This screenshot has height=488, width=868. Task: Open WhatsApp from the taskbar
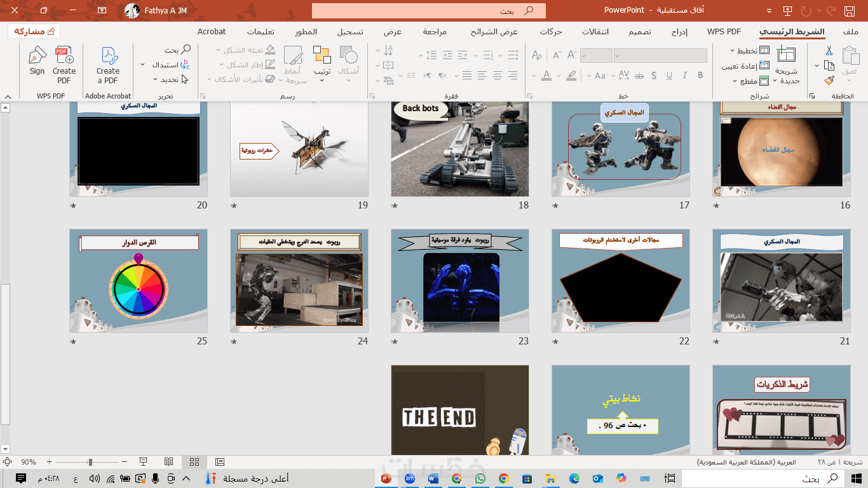480,478
